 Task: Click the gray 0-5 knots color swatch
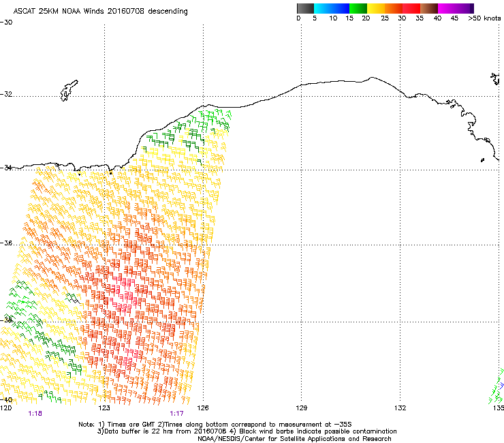305,8
